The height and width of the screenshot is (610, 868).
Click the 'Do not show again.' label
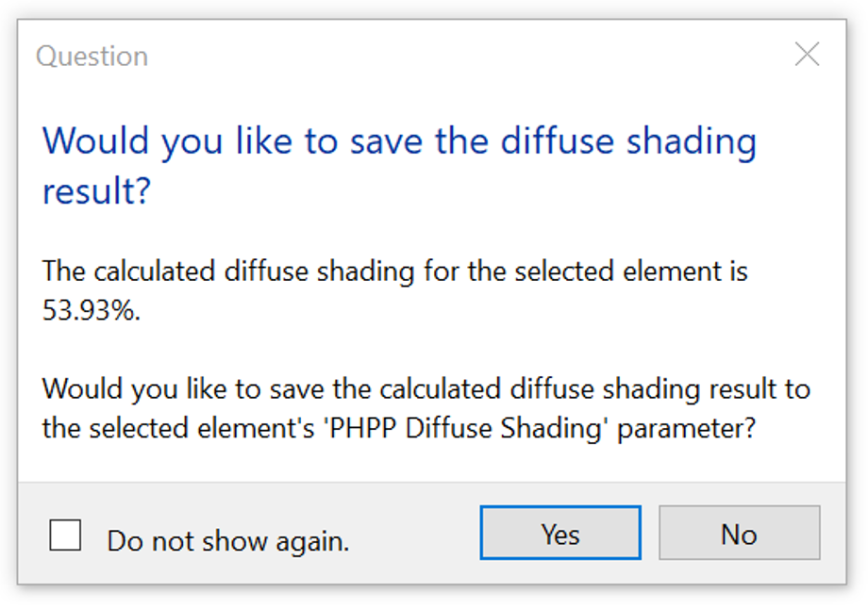[x=227, y=540]
